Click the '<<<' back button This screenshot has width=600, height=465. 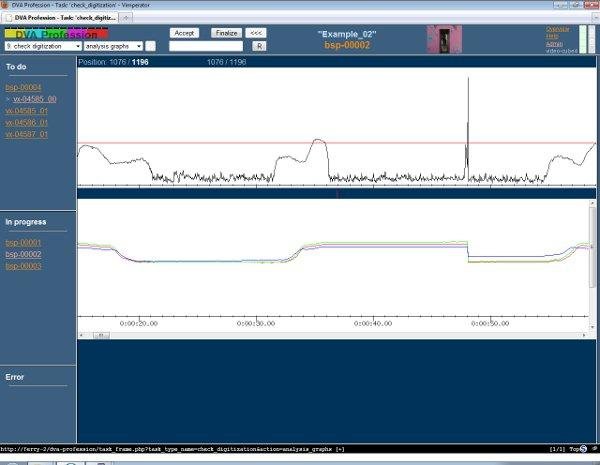[x=257, y=33]
